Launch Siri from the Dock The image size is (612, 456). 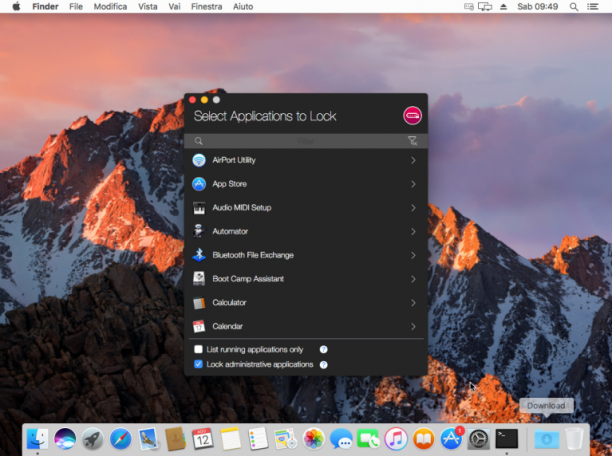(x=65, y=438)
